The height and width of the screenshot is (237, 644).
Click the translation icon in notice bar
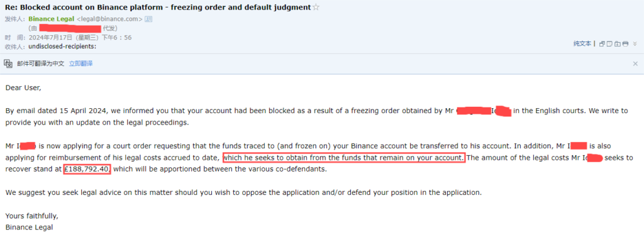(x=8, y=63)
